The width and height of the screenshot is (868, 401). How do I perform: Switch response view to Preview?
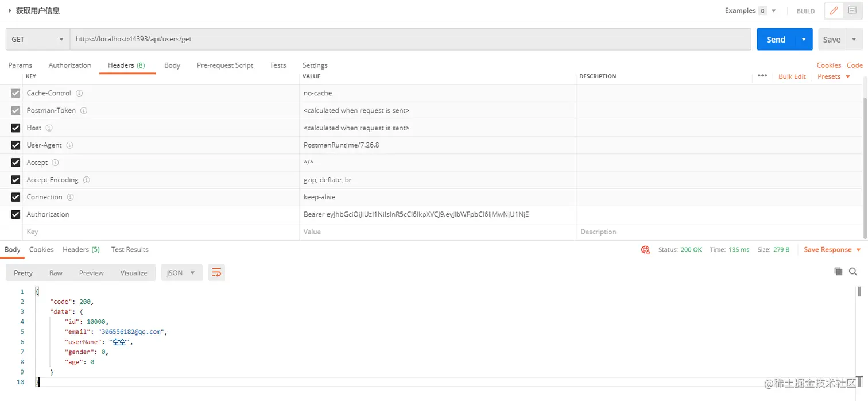click(x=91, y=273)
